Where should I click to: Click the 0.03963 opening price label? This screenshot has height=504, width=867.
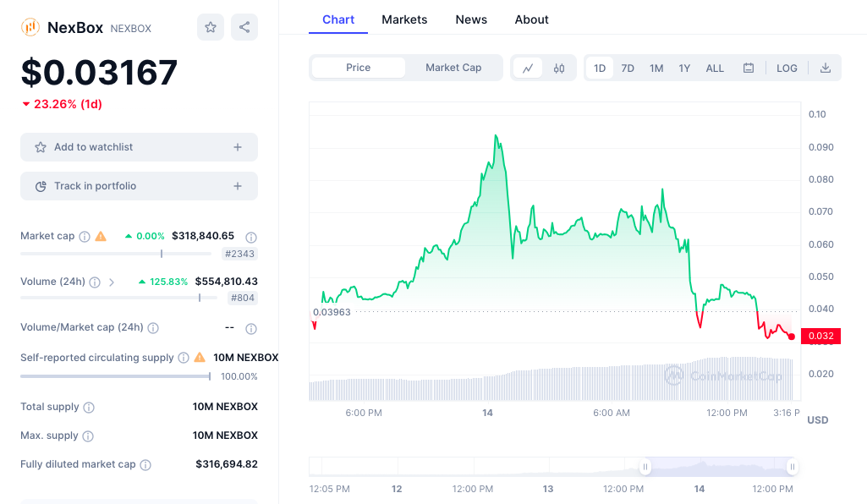click(x=332, y=312)
